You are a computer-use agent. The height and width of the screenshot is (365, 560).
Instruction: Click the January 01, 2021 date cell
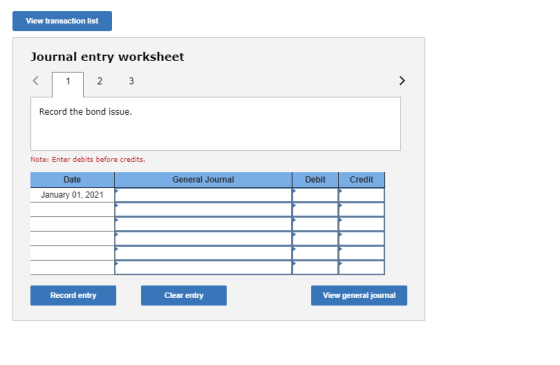coord(72,195)
